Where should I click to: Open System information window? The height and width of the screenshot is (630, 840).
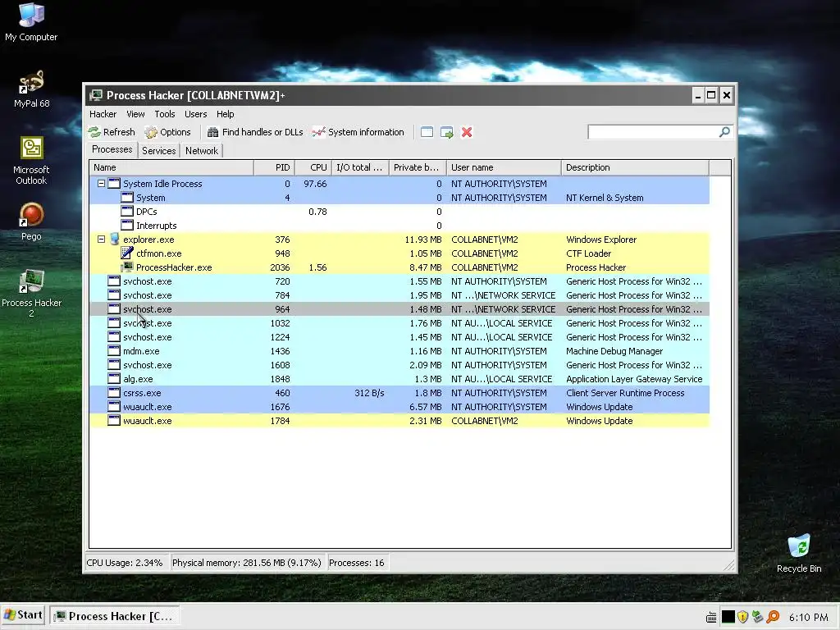pos(358,132)
